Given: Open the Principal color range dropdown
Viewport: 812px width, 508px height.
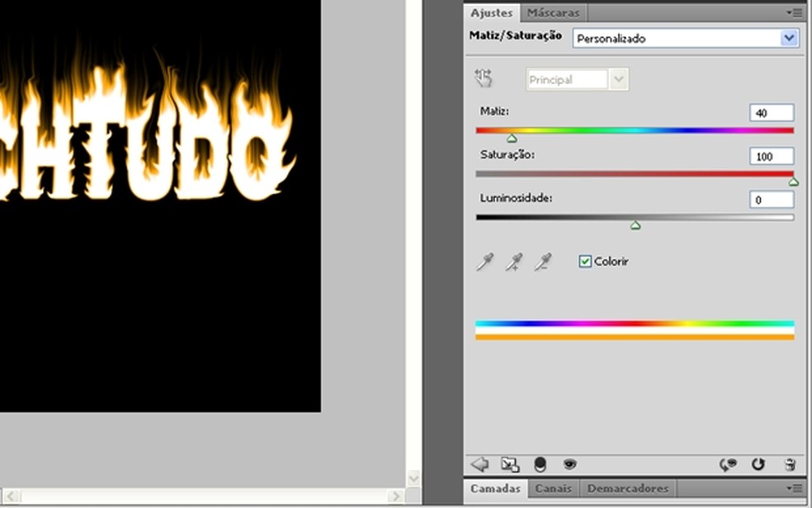Looking at the screenshot, I should (578, 80).
